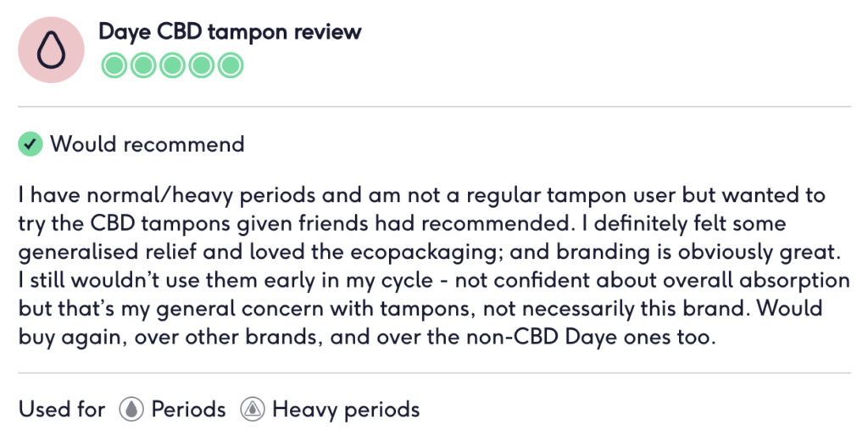Viewport: 868px width, 436px height.
Task: Select the fourth green rating circle
Action: 202,65
